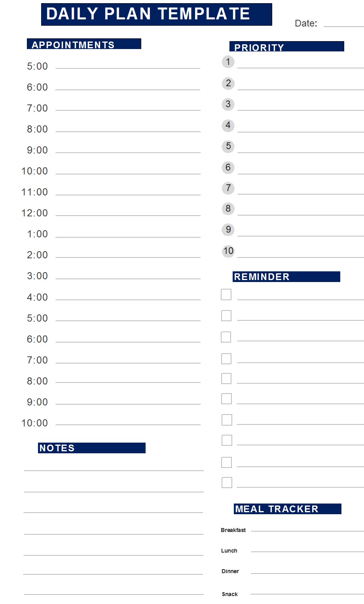Check the last Reminder checkbox
This screenshot has height=604, width=364.
pyautogui.click(x=227, y=483)
